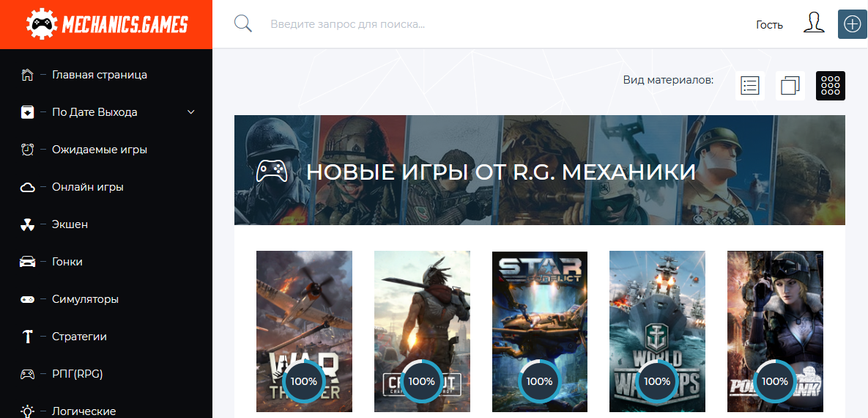
Task: Click the gamepad icon for Симуляторы
Action: click(27, 299)
